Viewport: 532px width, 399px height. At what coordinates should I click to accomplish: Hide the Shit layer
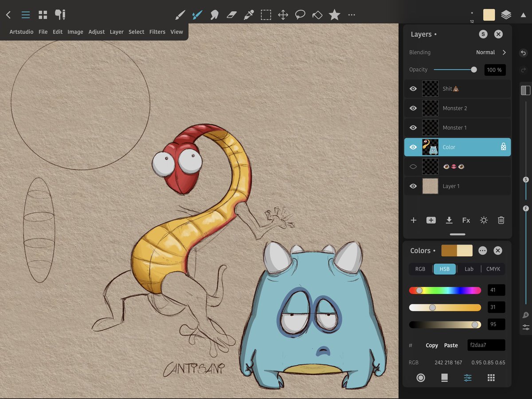coord(413,89)
